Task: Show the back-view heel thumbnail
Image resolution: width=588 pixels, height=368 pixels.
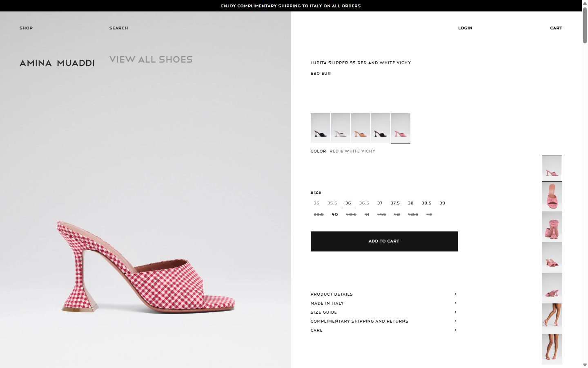Action: [x=552, y=227]
